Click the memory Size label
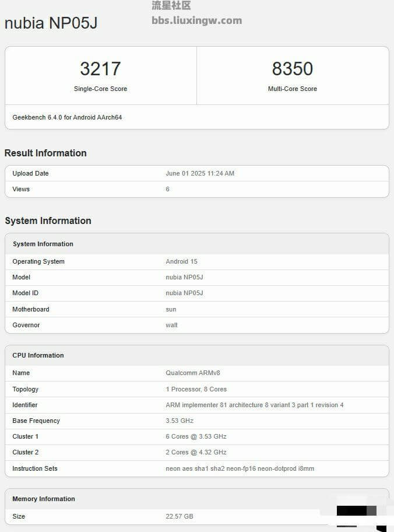 pyautogui.click(x=19, y=516)
